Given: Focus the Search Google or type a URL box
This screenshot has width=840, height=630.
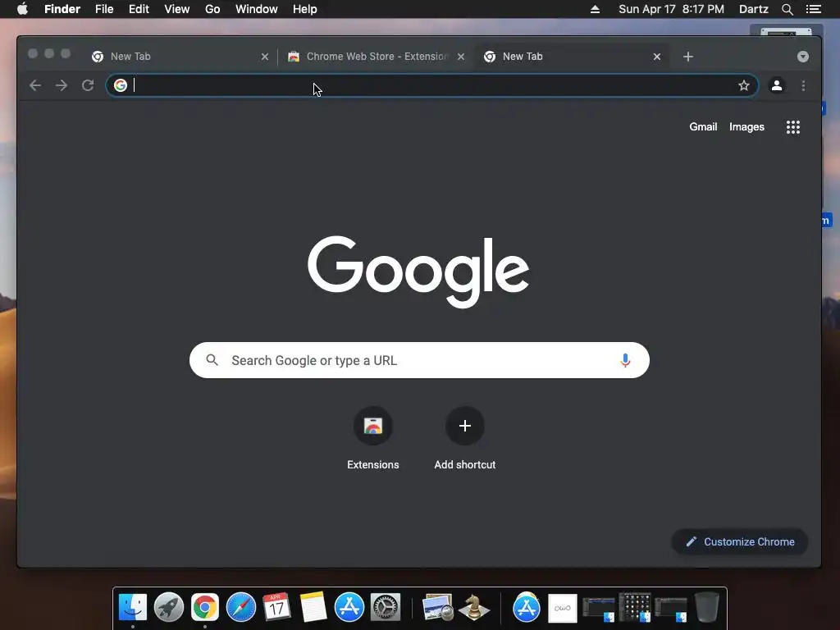Looking at the screenshot, I should [x=419, y=360].
